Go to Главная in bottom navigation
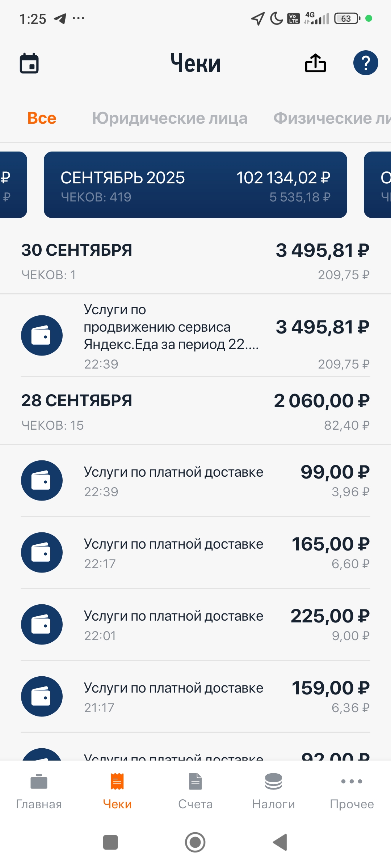The width and height of the screenshot is (391, 868). click(39, 791)
